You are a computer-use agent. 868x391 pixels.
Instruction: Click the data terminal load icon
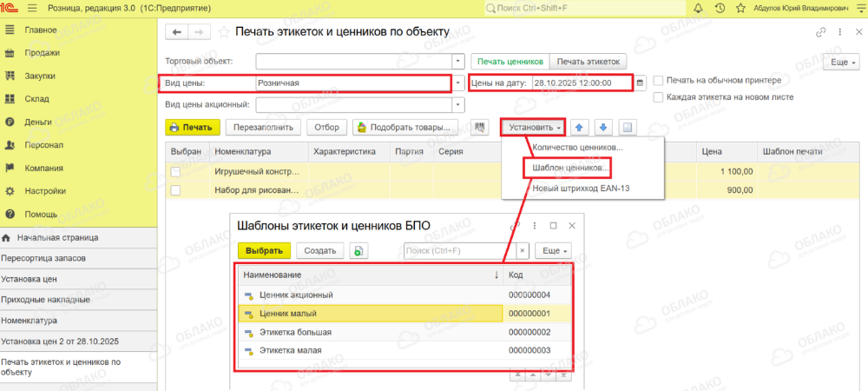coord(628,128)
